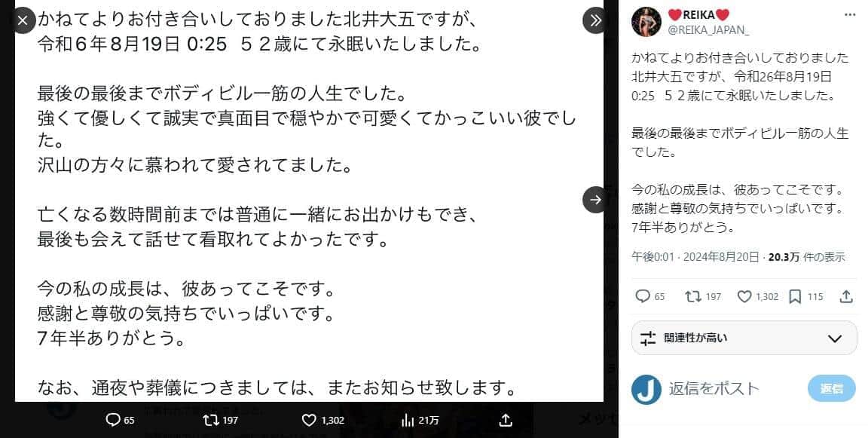Toggle bookmark showing 115

(x=795, y=296)
